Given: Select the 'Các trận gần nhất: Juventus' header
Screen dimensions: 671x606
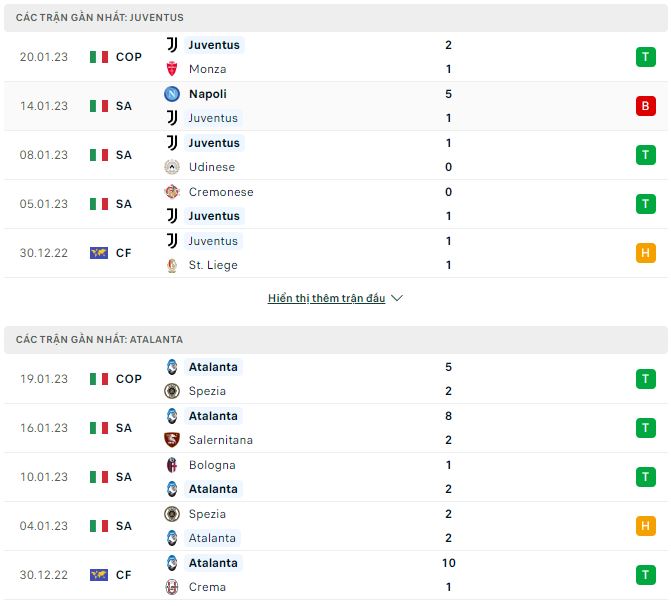Looking at the screenshot, I should 100,18.
